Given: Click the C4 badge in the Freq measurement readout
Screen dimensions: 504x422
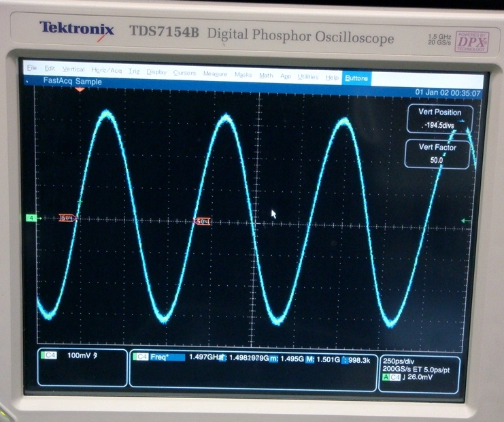Looking at the screenshot, I should click(x=141, y=357).
